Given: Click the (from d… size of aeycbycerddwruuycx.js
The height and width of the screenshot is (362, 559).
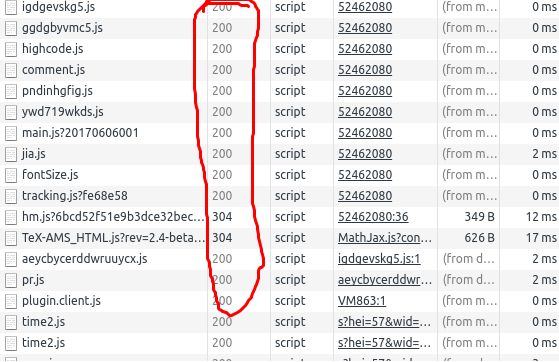Looking at the screenshot, I should (x=469, y=259).
